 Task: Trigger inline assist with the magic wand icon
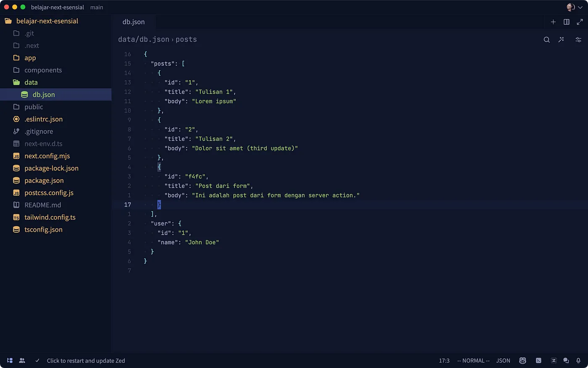(562, 40)
